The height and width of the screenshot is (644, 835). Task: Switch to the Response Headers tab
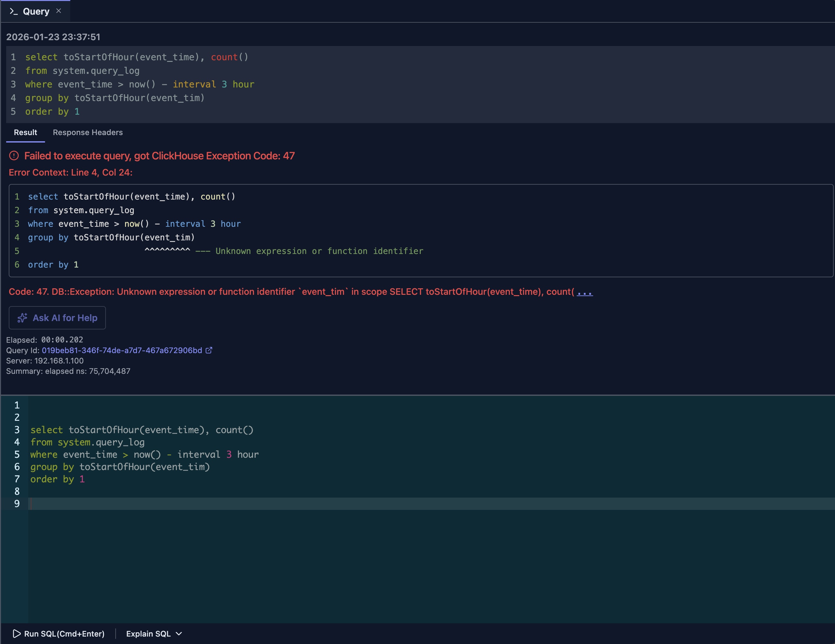point(87,133)
